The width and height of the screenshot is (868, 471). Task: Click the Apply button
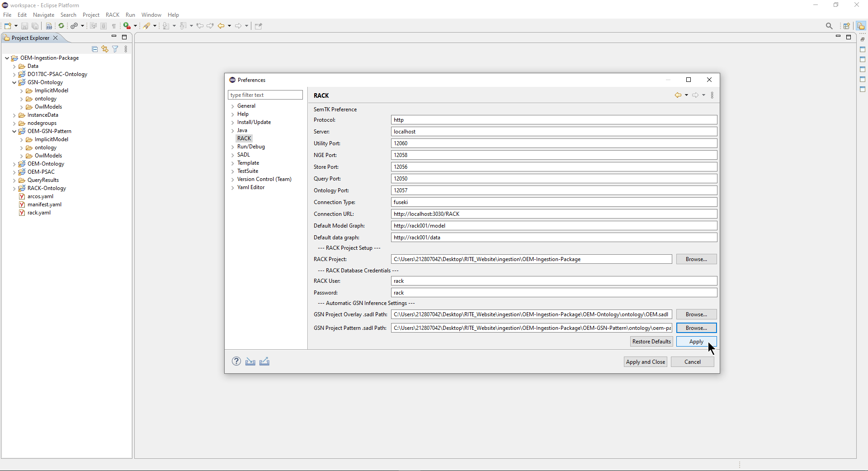point(696,342)
